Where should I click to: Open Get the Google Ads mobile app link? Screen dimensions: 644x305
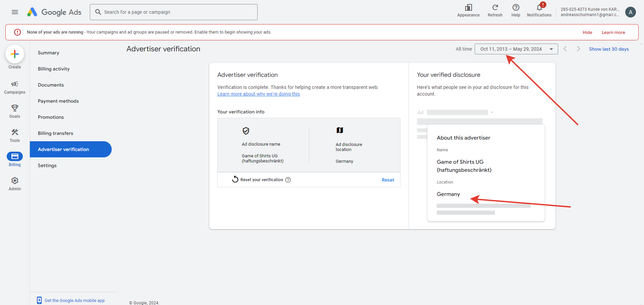pyautogui.click(x=74, y=301)
